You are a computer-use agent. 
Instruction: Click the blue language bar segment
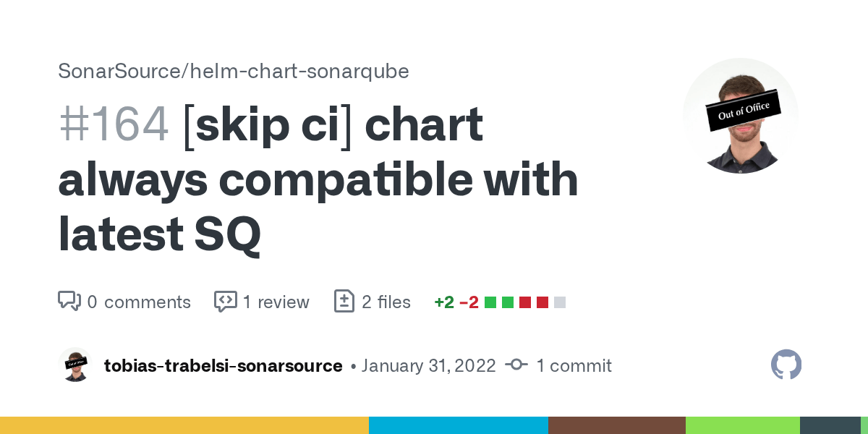[x=458, y=425]
